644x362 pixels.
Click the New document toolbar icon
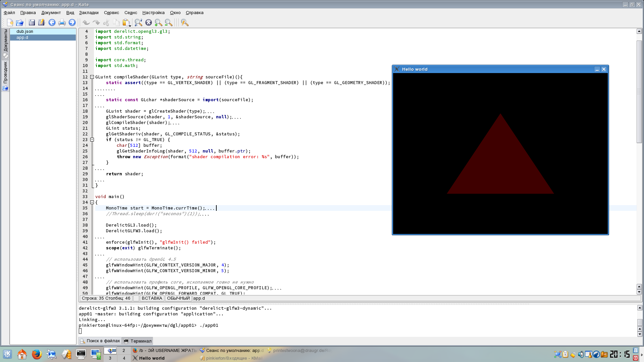pos(10,22)
